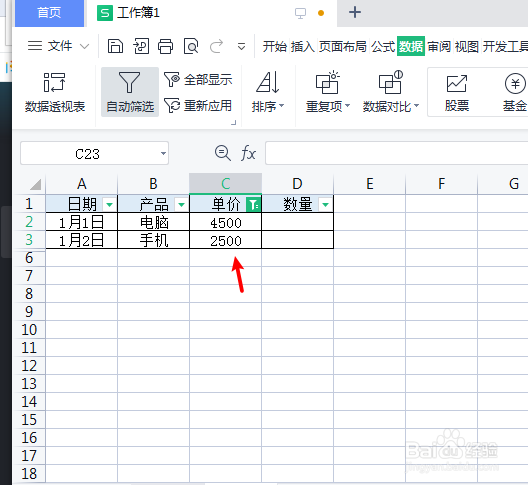This screenshot has height=485, width=528.
Task: Click the Save As icon beside Save
Action: click(141, 46)
